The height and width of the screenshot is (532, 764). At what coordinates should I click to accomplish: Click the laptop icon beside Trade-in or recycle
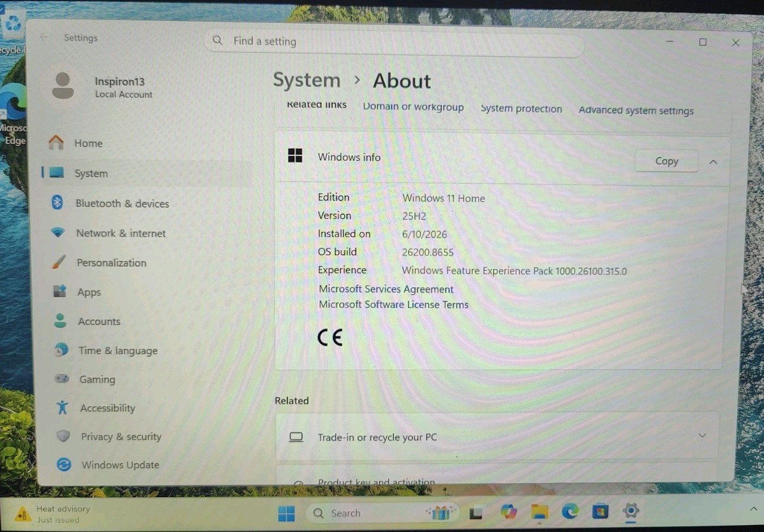[x=296, y=437]
